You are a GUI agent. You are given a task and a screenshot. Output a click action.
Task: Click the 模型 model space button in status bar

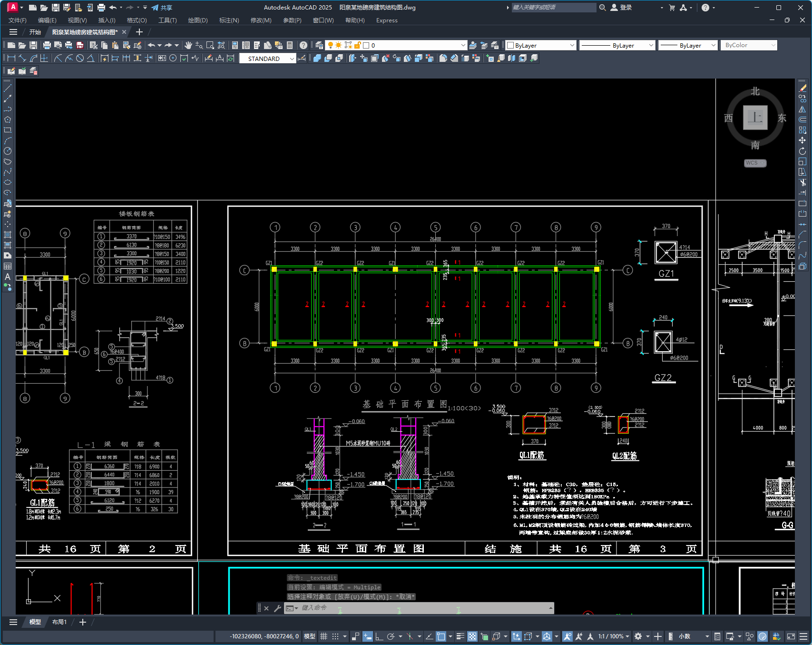pyautogui.click(x=310, y=636)
